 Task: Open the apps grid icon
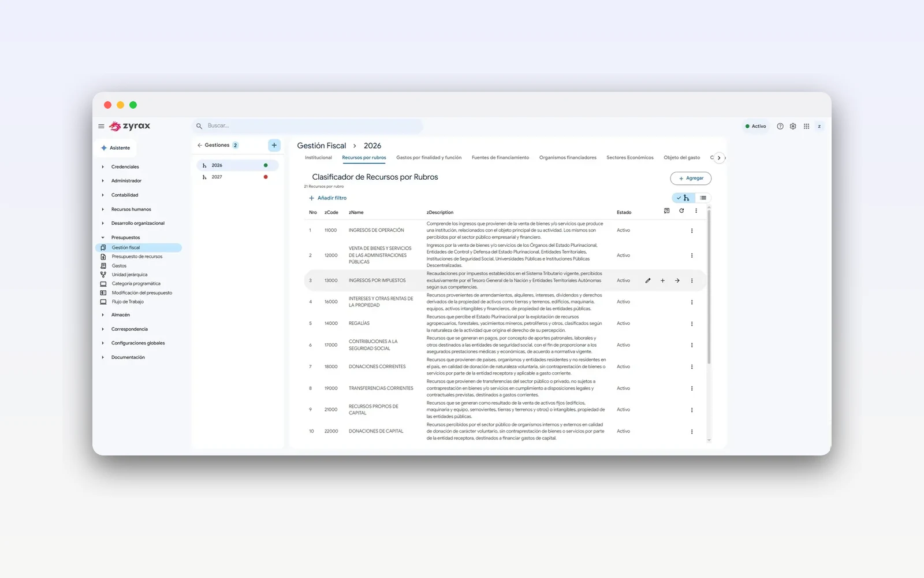point(806,126)
